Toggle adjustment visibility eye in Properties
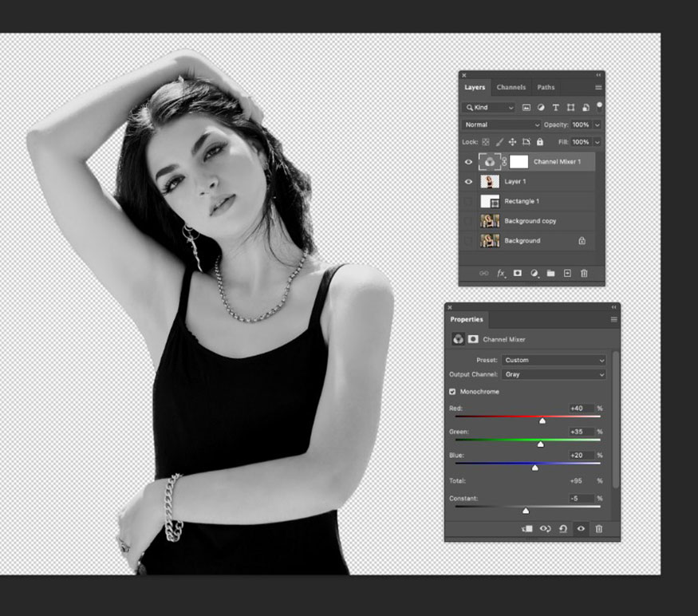Viewport: 698px width, 616px height. tap(581, 529)
